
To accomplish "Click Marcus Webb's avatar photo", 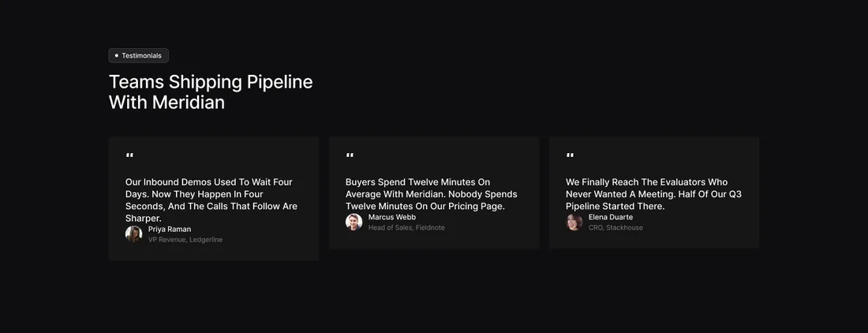I will click(354, 222).
